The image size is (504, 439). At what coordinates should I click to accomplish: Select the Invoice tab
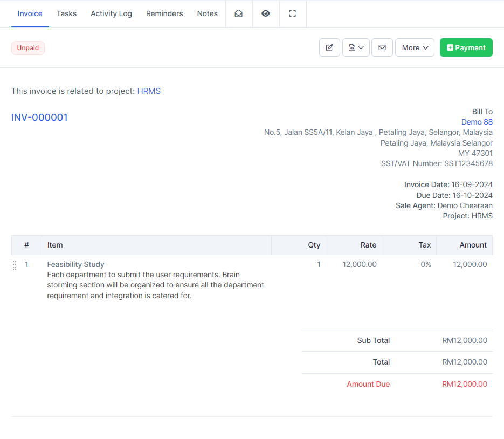tap(30, 13)
